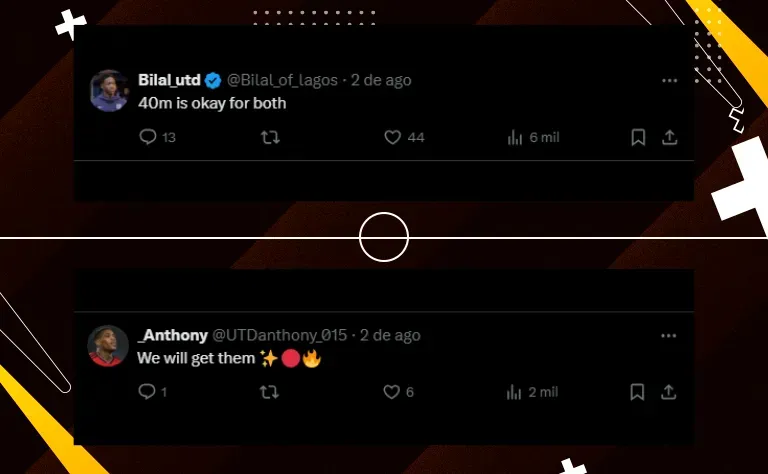Open Bilal_utd's profile picture
The width and height of the screenshot is (768, 474).
pyautogui.click(x=109, y=90)
